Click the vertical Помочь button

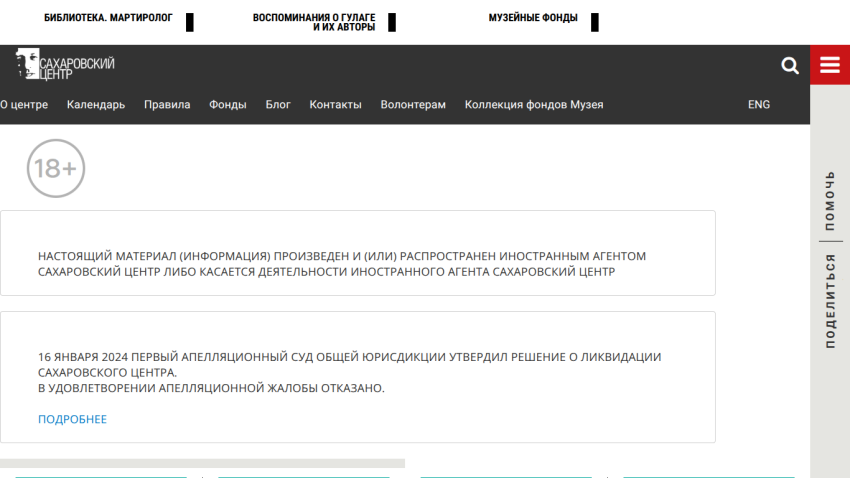point(830,201)
